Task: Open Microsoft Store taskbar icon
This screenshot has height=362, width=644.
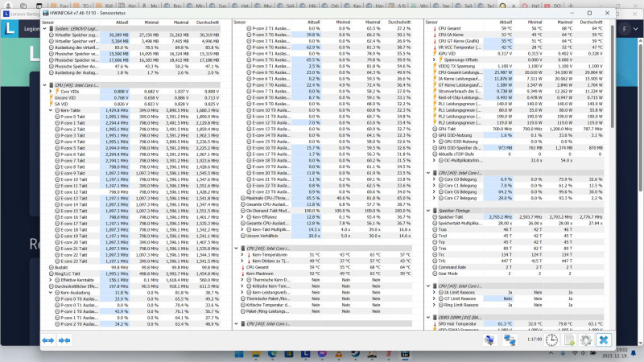Action: (289, 354)
